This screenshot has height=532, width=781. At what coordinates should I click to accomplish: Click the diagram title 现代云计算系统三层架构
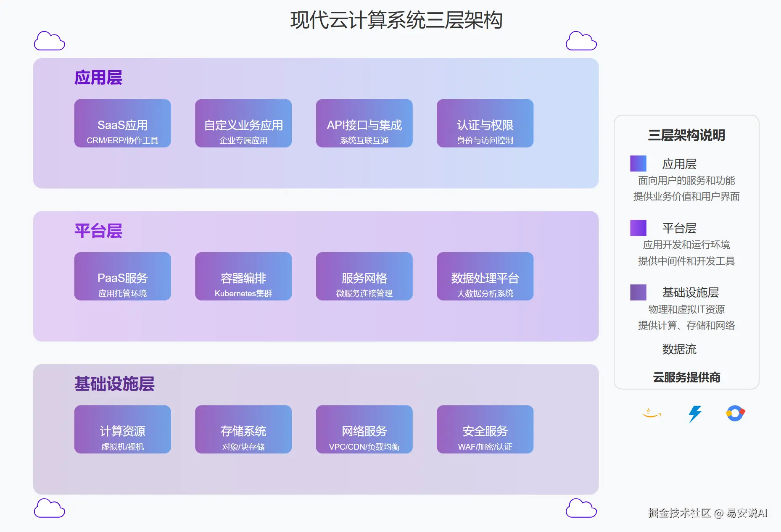[396, 20]
